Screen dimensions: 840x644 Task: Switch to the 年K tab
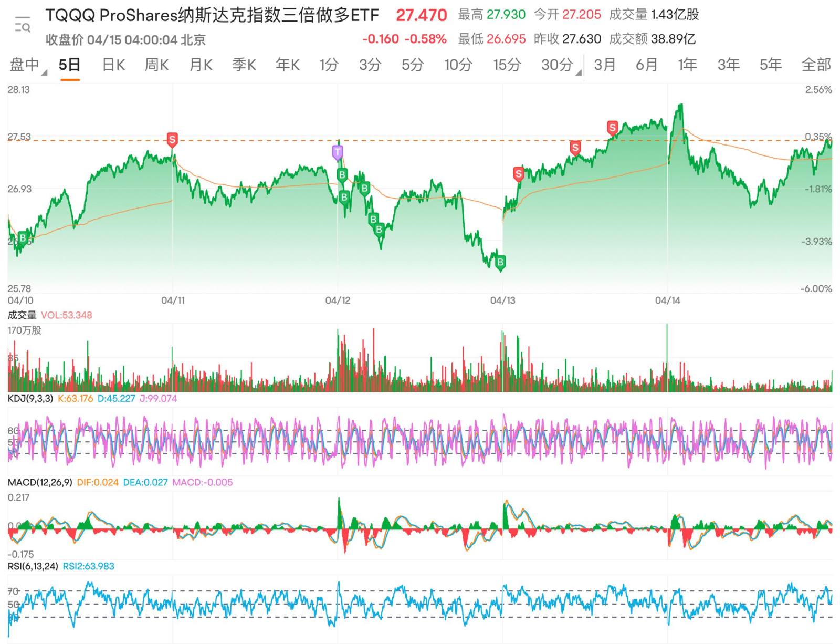pos(288,65)
